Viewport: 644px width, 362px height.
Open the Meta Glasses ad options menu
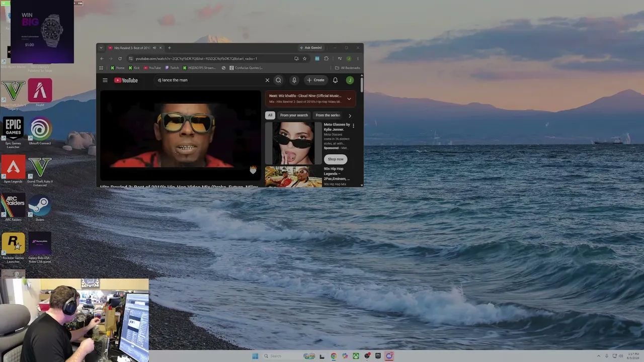point(353,126)
